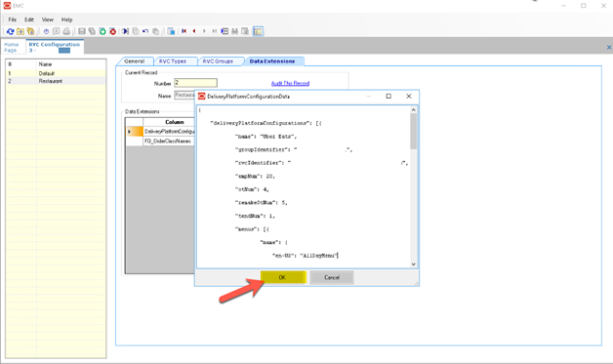This screenshot has height=364, width=613.
Task: Click the binoculars Find icon
Action: 234,31
